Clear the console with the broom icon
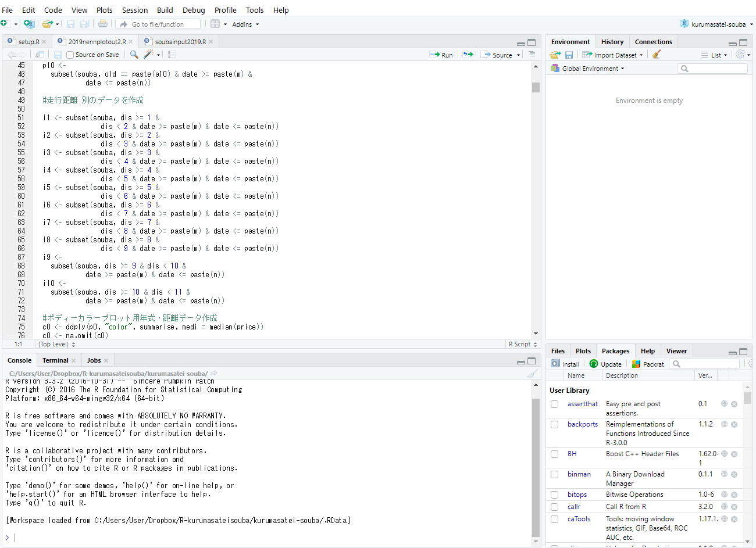The image size is (756, 548). click(532, 374)
